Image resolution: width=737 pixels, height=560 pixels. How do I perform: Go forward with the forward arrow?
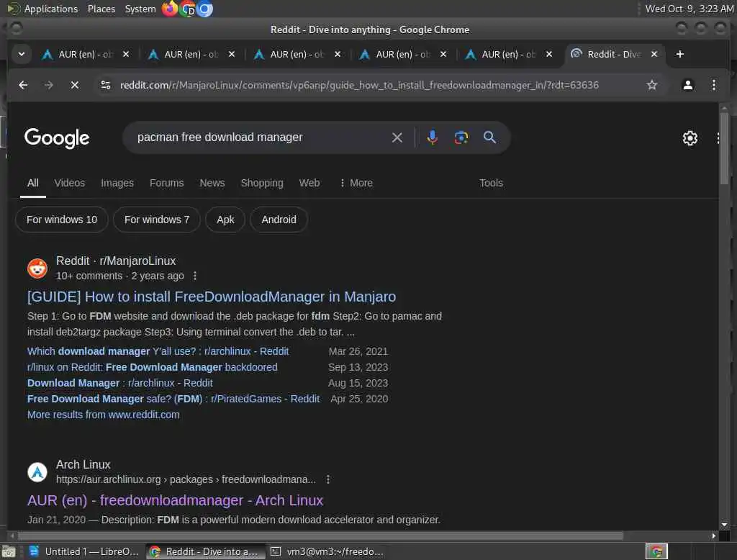[49, 85]
